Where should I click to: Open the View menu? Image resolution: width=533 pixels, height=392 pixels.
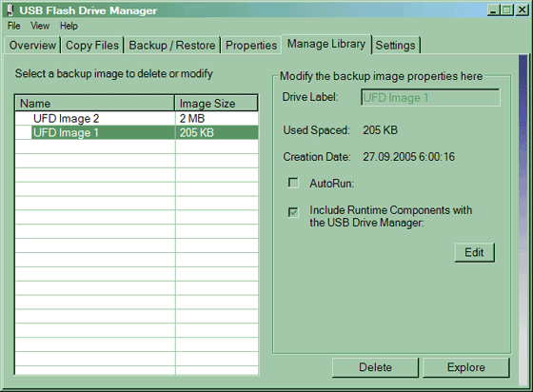coord(40,26)
